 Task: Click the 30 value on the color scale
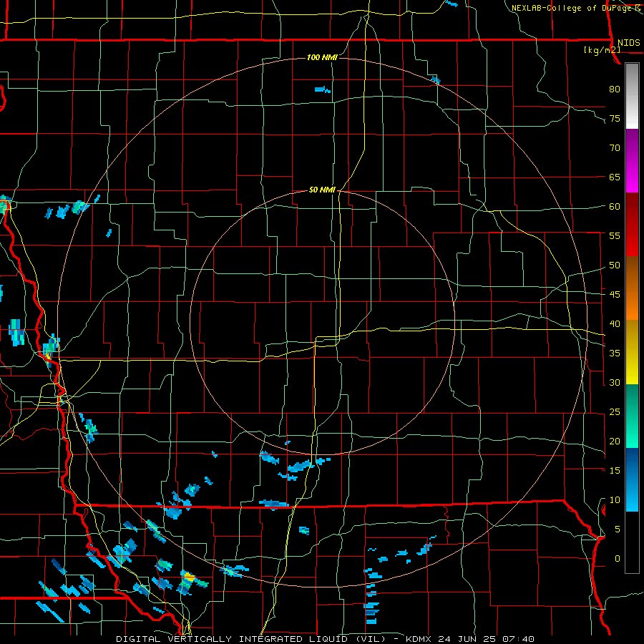(x=615, y=383)
